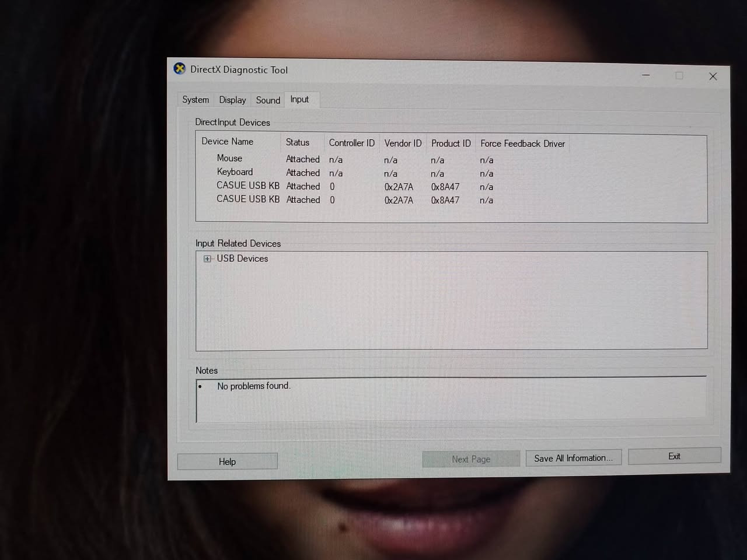Click the Force Feedback Driver column header
Screen dimensions: 747x560
tap(522, 143)
